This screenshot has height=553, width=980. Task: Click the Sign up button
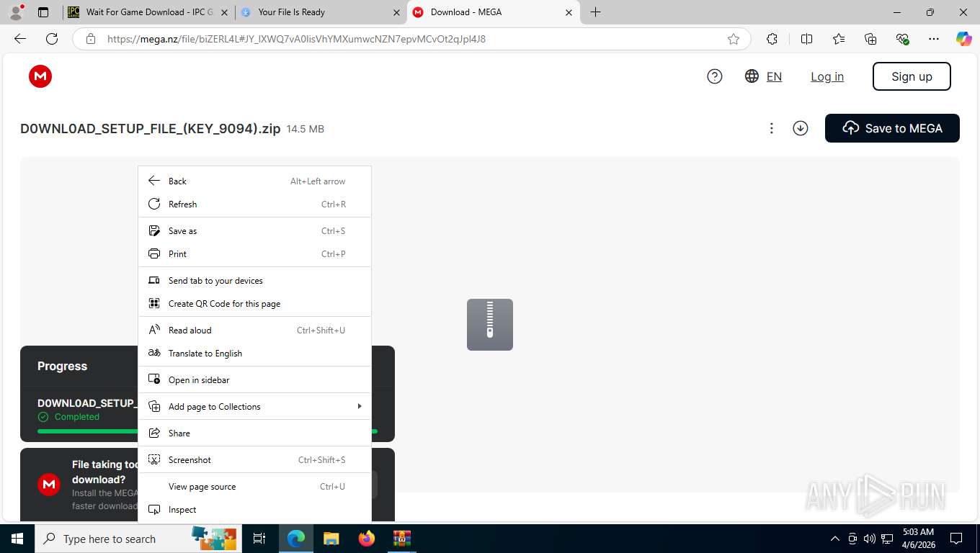click(912, 76)
